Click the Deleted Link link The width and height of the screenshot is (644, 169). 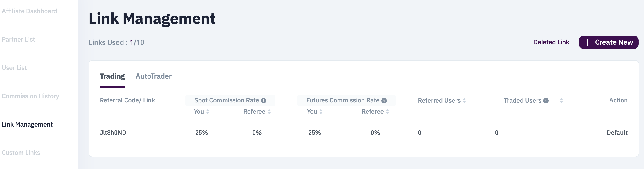point(551,42)
